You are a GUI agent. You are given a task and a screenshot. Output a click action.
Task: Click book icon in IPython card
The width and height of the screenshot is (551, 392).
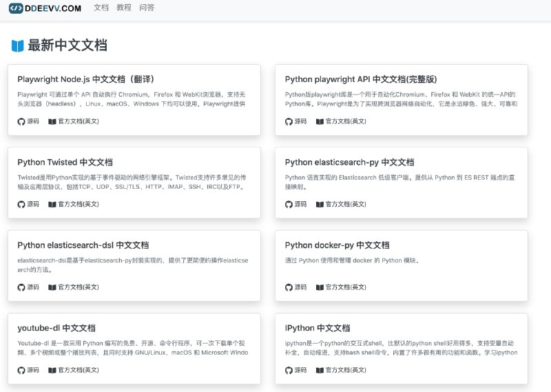click(x=320, y=371)
